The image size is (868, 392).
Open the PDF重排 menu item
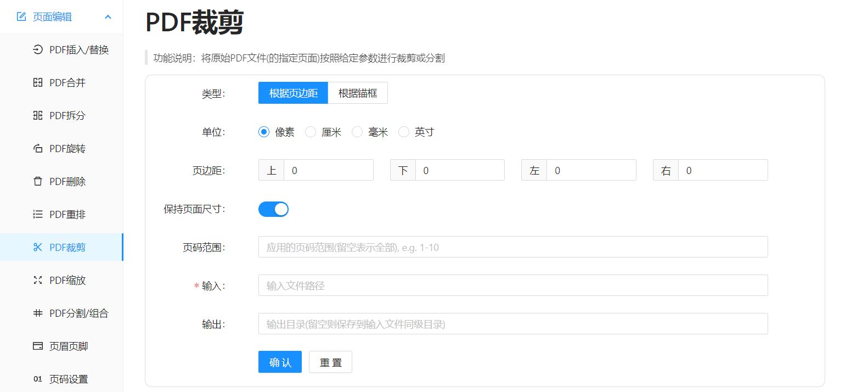pos(61,214)
